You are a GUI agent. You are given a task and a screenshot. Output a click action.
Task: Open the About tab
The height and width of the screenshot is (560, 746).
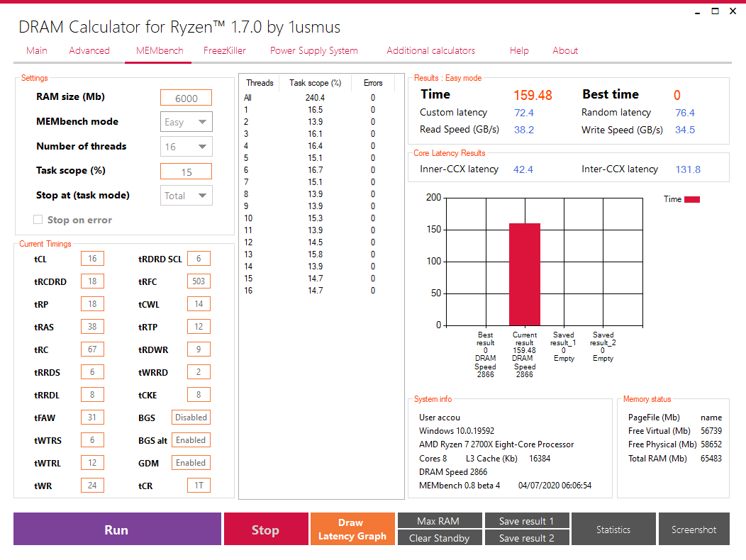(565, 50)
